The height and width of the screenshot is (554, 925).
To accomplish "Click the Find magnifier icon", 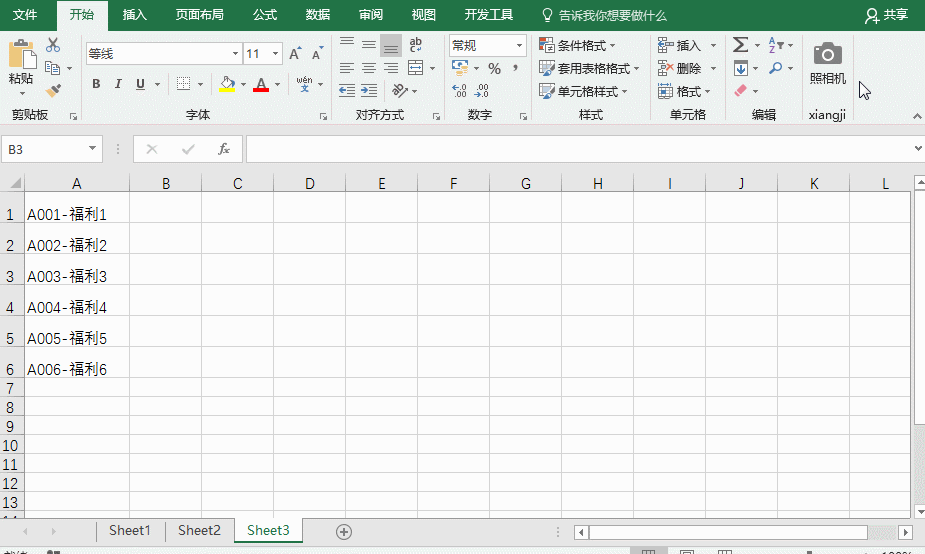I will tap(776, 68).
